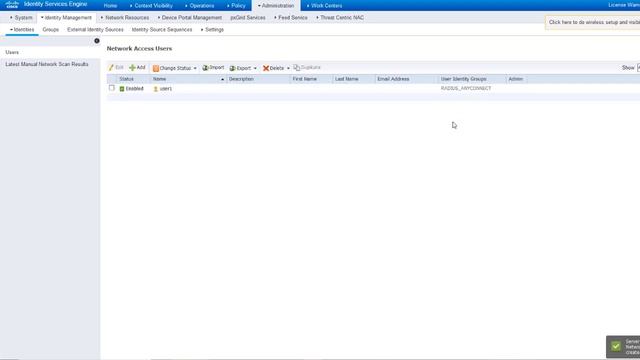Select Users in the sidebar

pos(12,52)
